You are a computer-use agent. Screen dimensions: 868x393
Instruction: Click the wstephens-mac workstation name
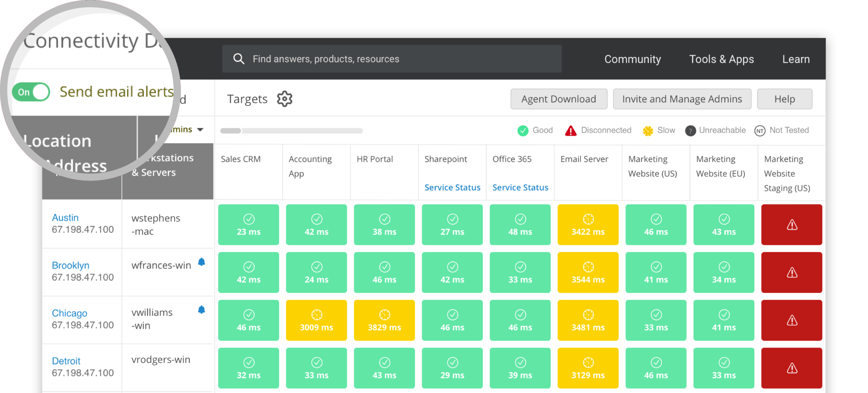click(x=155, y=224)
